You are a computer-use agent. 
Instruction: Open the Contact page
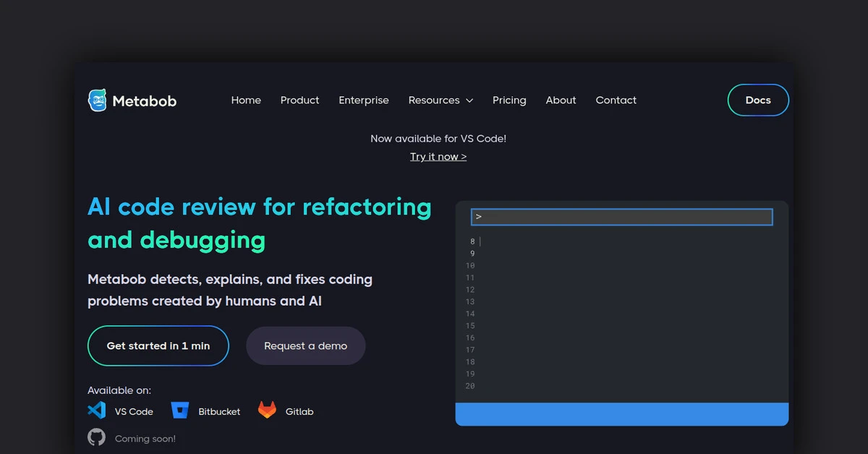click(x=616, y=100)
